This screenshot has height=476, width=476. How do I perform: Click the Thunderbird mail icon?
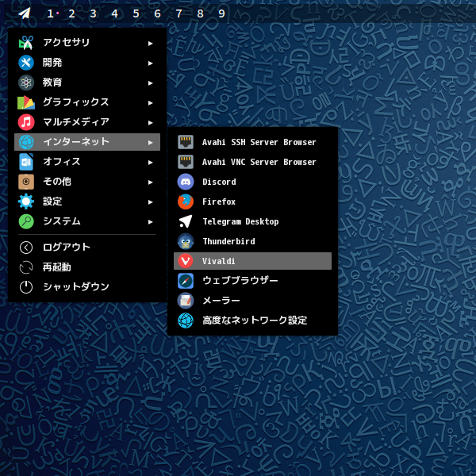186,241
